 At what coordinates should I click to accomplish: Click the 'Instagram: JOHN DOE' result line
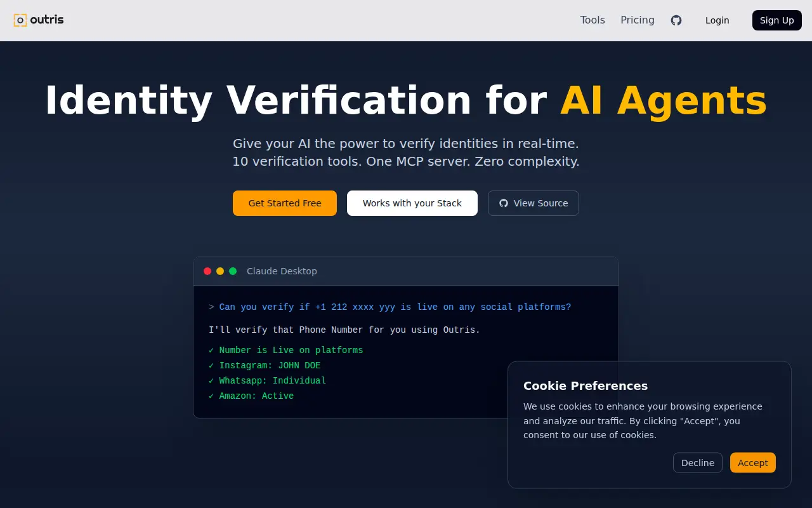[x=265, y=366]
